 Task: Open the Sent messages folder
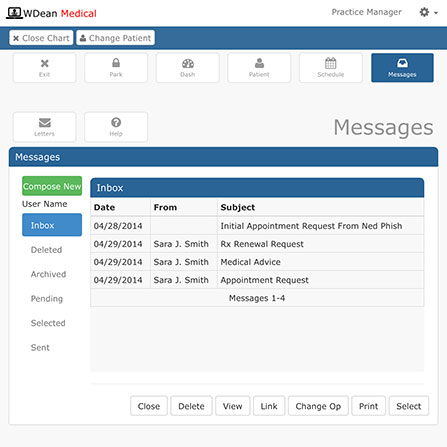click(40, 347)
